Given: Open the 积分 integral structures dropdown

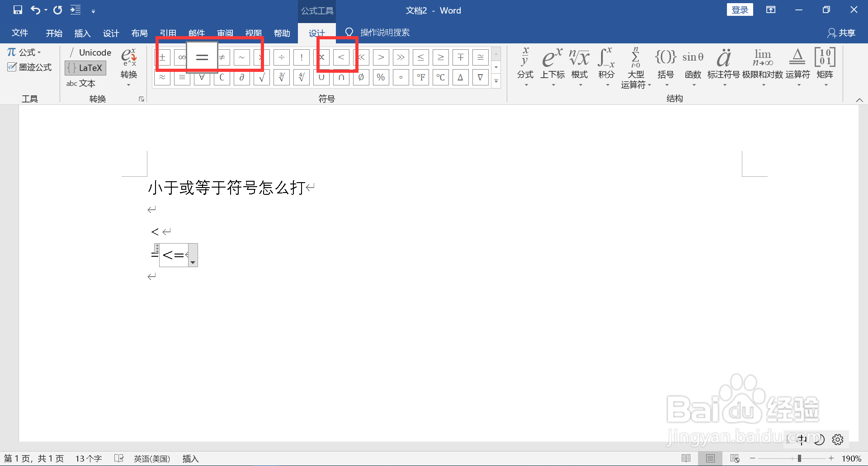Looking at the screenshot, I should [607, 67].
